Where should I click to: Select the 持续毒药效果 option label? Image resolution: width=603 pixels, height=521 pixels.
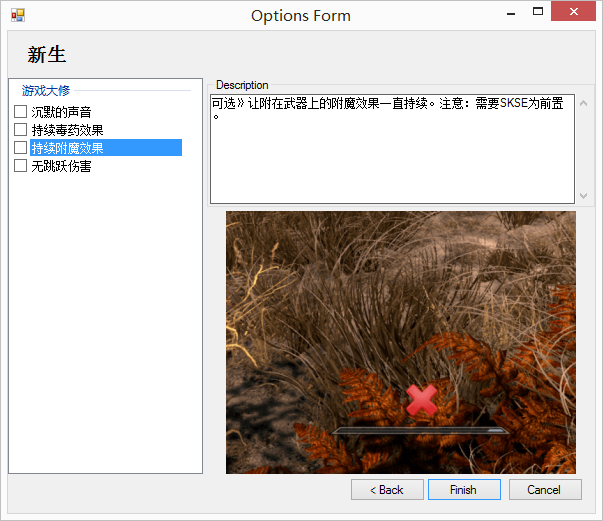pos(67,130)
